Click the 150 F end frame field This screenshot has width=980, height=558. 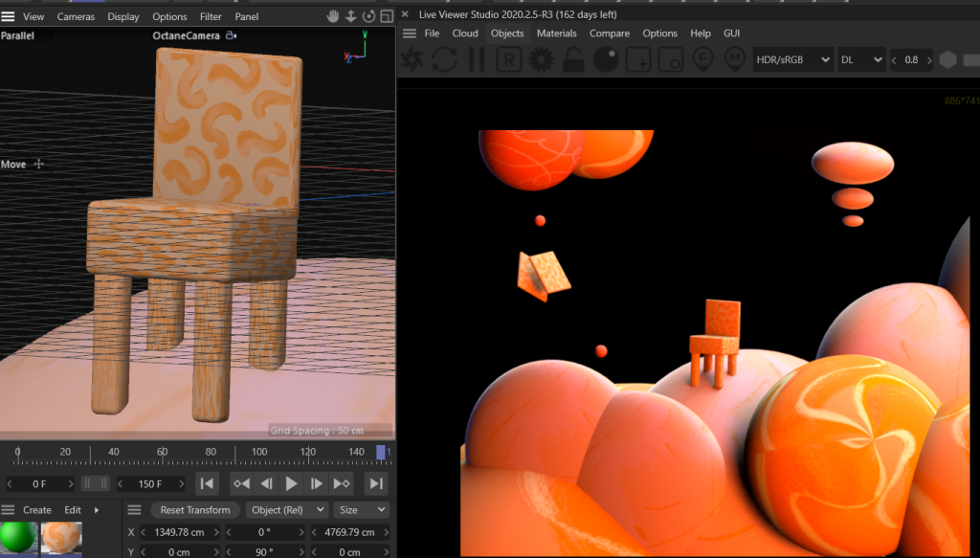point(150,483)
